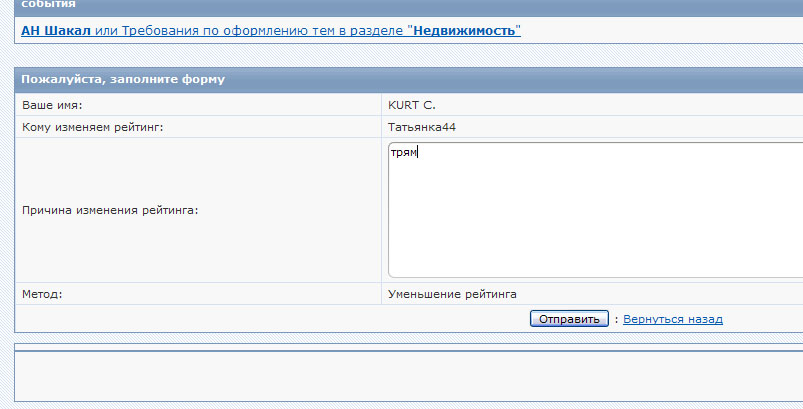Click the Ваше имя label
803x409 pixels.
pyautogui.click(x=52, y=104)
